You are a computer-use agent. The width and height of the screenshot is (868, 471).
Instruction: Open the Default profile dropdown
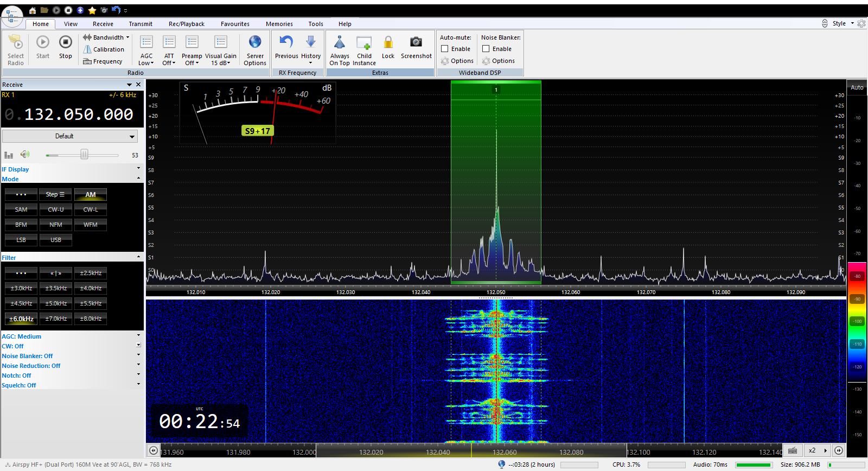tap(70, 136)
